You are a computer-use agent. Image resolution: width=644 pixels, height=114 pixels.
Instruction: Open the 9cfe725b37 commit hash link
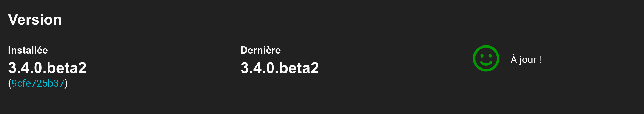click(x=38, y=83)
